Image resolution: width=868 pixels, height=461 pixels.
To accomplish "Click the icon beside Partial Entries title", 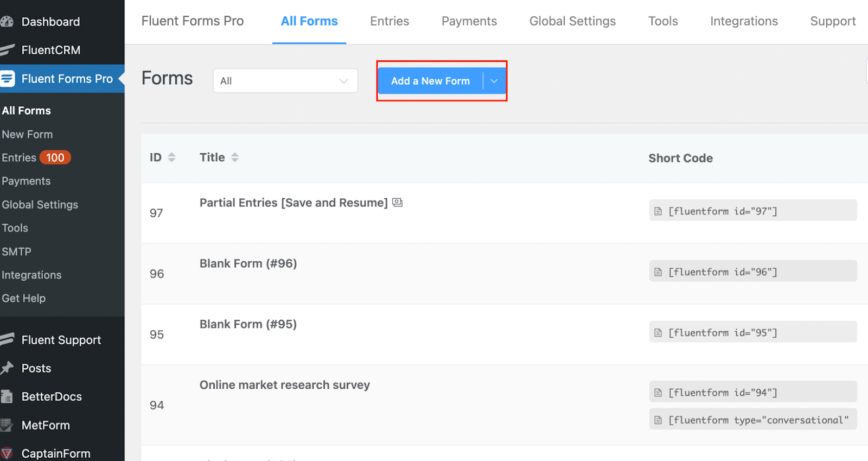I will coord(398,203).
